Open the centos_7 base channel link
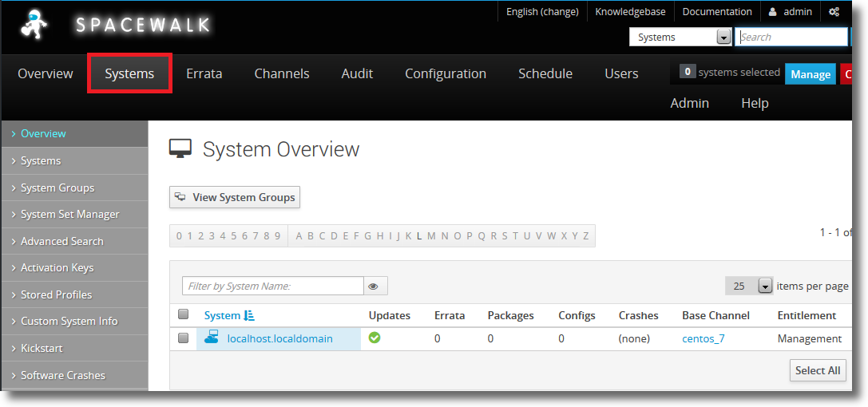This screenshot has width=868, height=407. (703, 338)
